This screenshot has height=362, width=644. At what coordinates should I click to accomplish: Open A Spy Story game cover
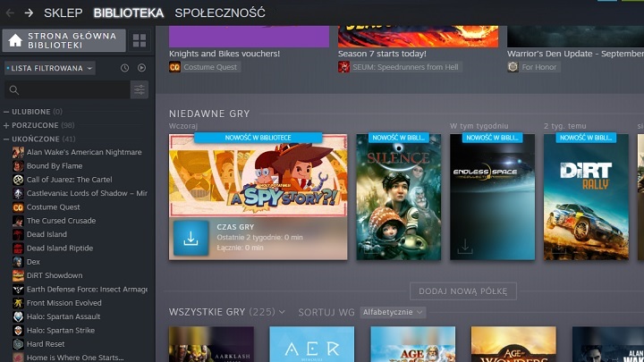click(x=258, y=176)
